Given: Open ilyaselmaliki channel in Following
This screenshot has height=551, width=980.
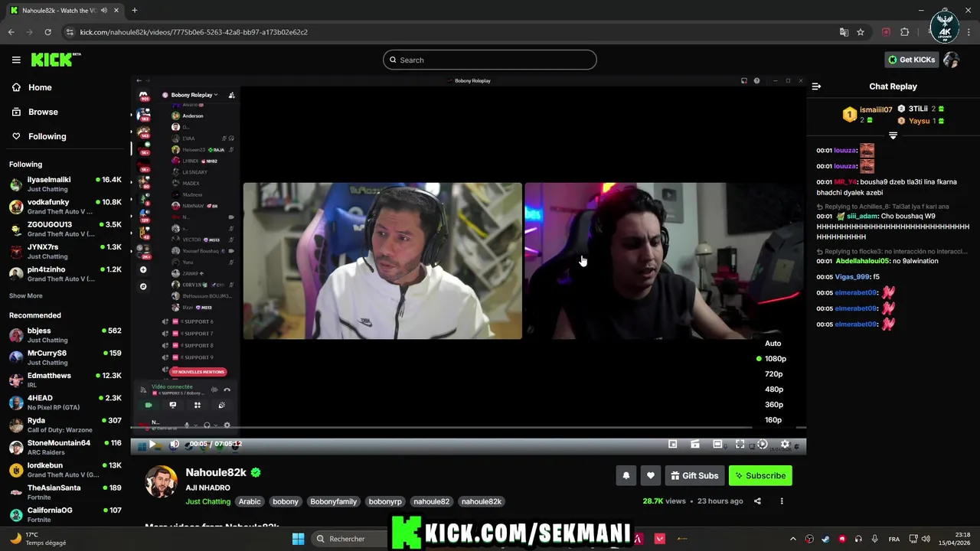Looking at the screenshot, I should [x=65, y=184].
